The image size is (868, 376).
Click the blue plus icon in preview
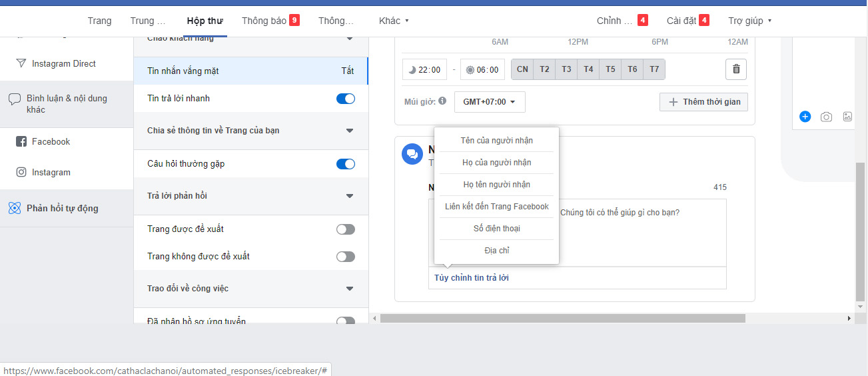(805, 117)
